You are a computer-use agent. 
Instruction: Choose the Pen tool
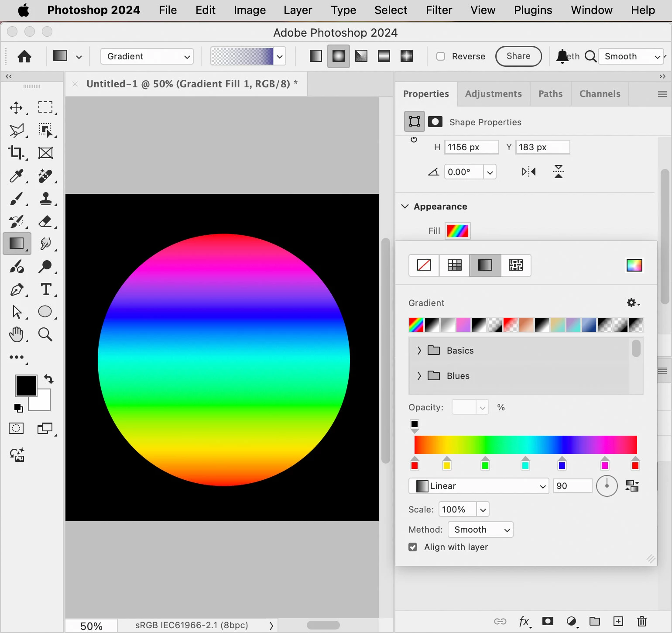(17, 289)
